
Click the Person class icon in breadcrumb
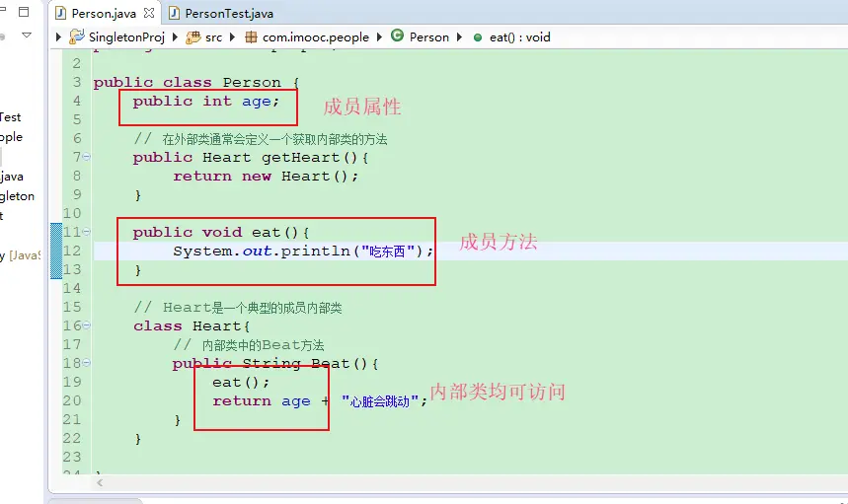(397, 36)
